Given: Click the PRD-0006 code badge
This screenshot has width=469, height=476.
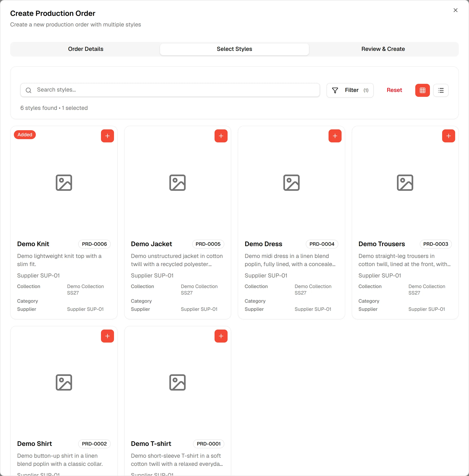Looking at the screenshot, I should click(94, 244).
